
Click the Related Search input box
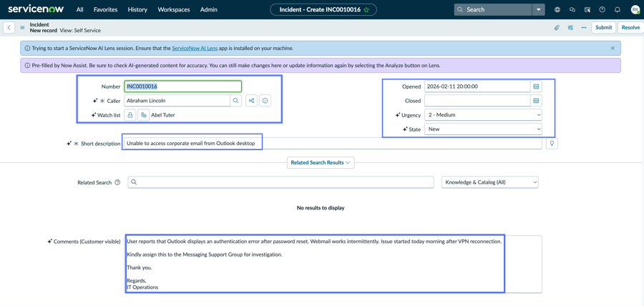click(x=281, y=182)
